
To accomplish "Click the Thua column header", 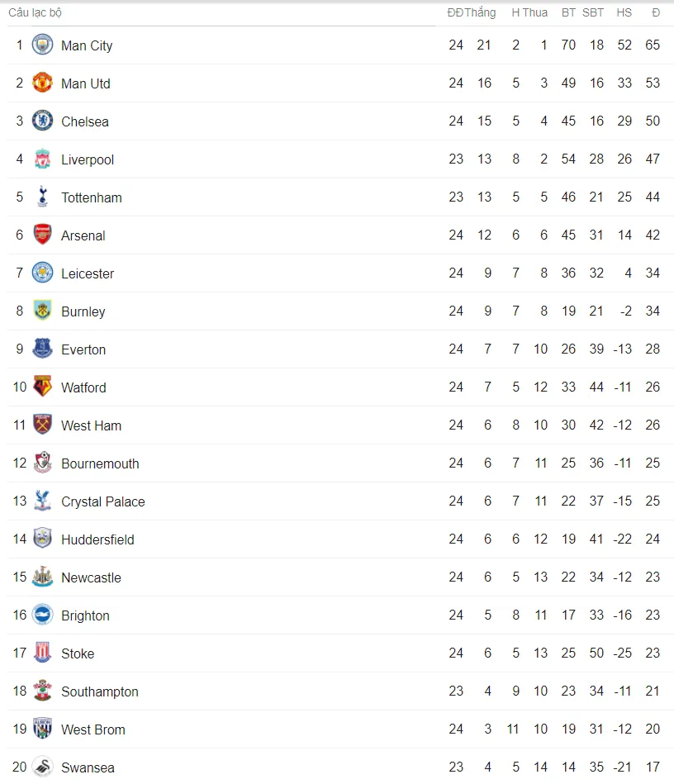I will [535, 12].
